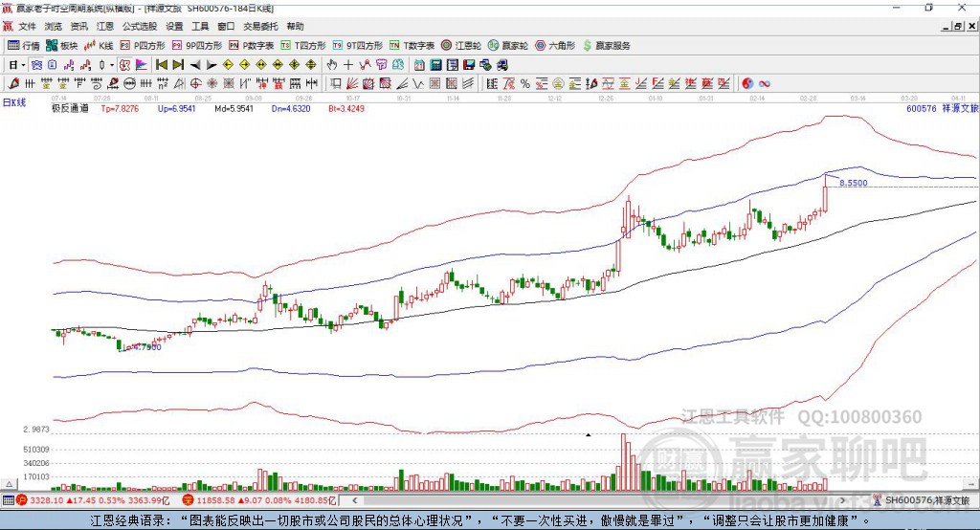Open the 江恩 menu
This screenshot has width=980, height=530.
[x=105, y=26]
